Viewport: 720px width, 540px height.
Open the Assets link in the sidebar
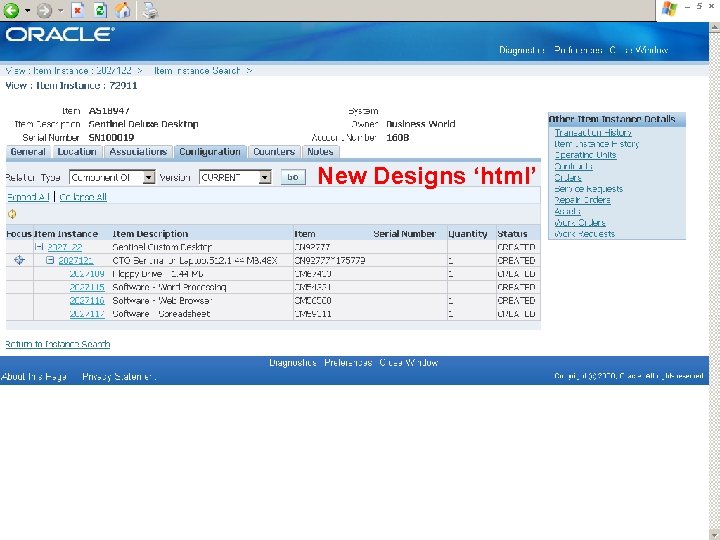[568, 211]
